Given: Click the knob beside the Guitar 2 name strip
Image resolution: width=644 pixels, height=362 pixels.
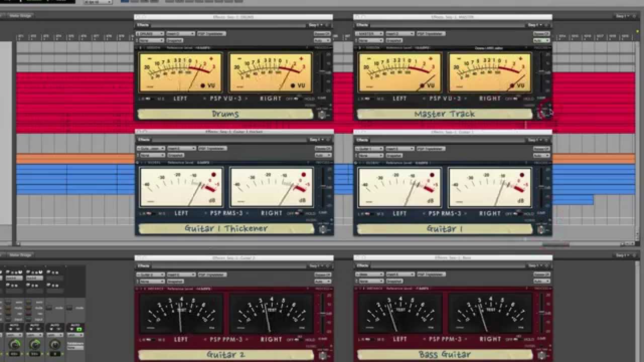Looking at the screenshot, I should pyautogui.click(x=322, y=355).
